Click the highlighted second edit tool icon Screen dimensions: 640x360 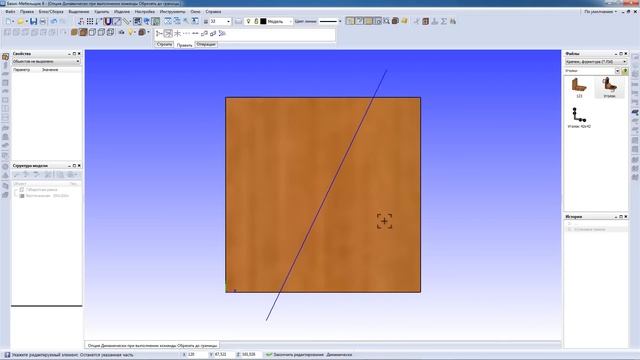[168, 33]
